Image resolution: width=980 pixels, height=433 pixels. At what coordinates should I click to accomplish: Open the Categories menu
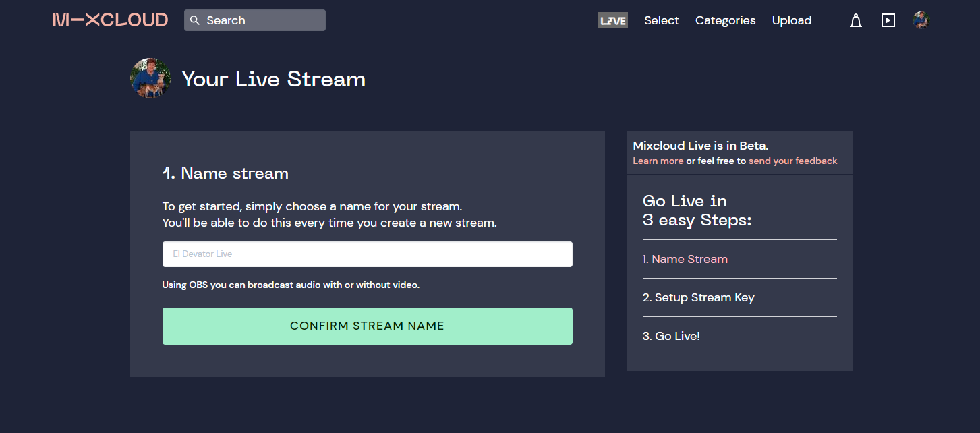coord(726,20)
